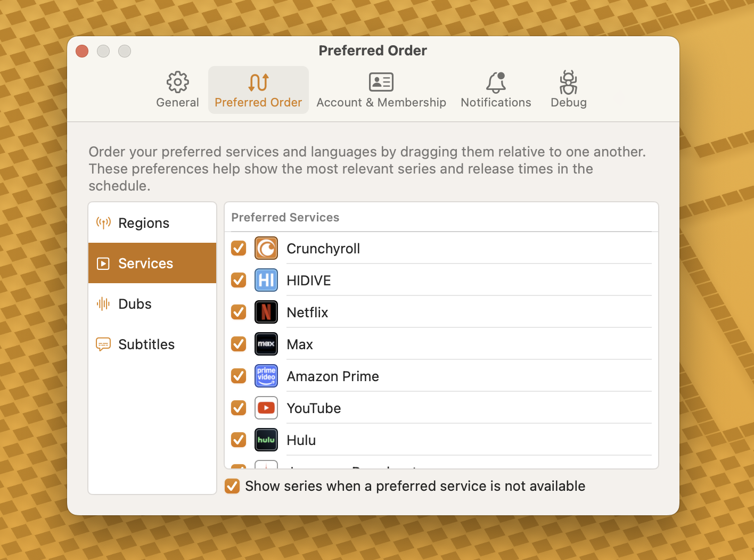The image size is (754, 560).
Task: Click the Max logo icon
Action: (266, 344)
